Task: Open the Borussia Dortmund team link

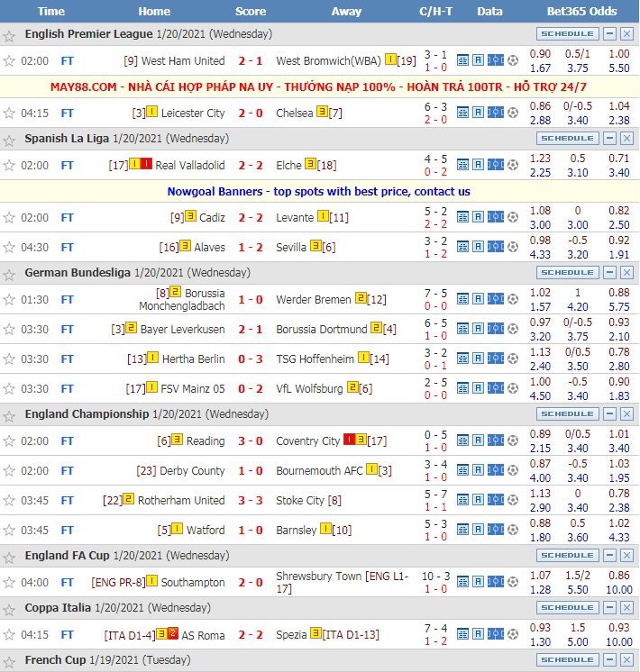Action: pyautogui.click(x=322, y=329)
